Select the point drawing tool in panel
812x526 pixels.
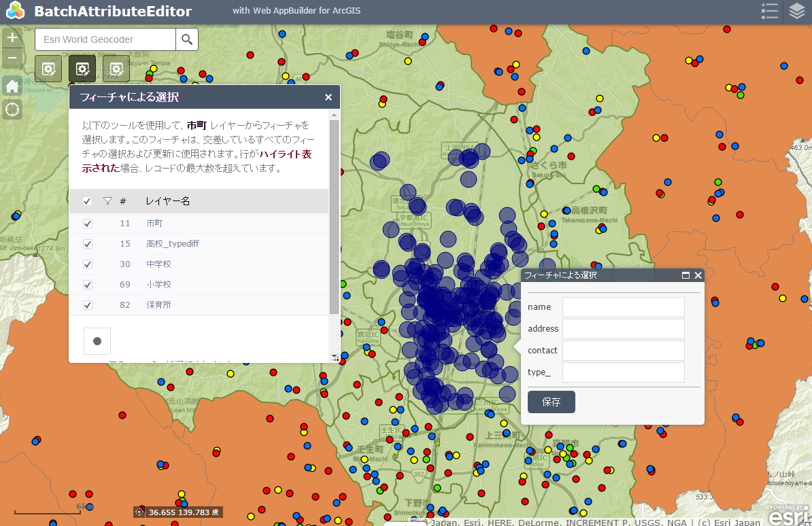(97, 340)
